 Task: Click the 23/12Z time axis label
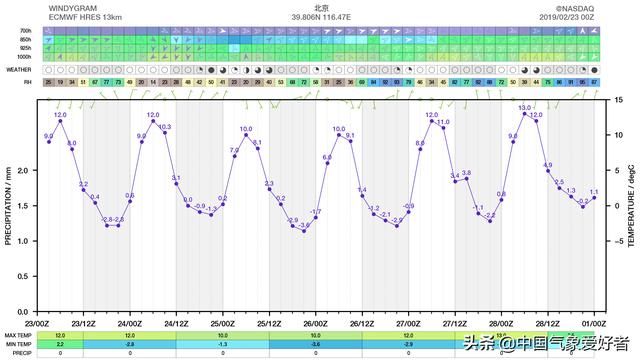click(x=83, y=324)
